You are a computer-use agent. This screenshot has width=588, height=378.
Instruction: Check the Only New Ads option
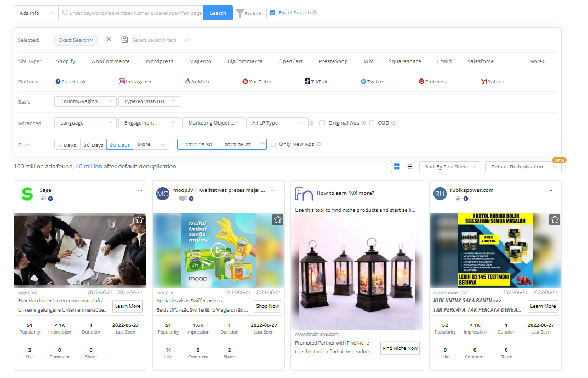pyautogui.click(x=273, y=144)
